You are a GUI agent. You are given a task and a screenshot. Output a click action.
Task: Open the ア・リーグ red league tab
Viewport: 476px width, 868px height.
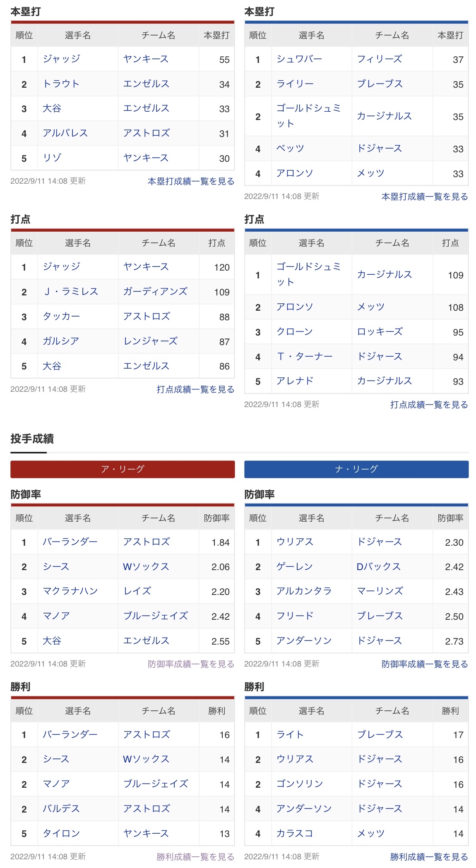pyautogui.click(x=123, y=469)
